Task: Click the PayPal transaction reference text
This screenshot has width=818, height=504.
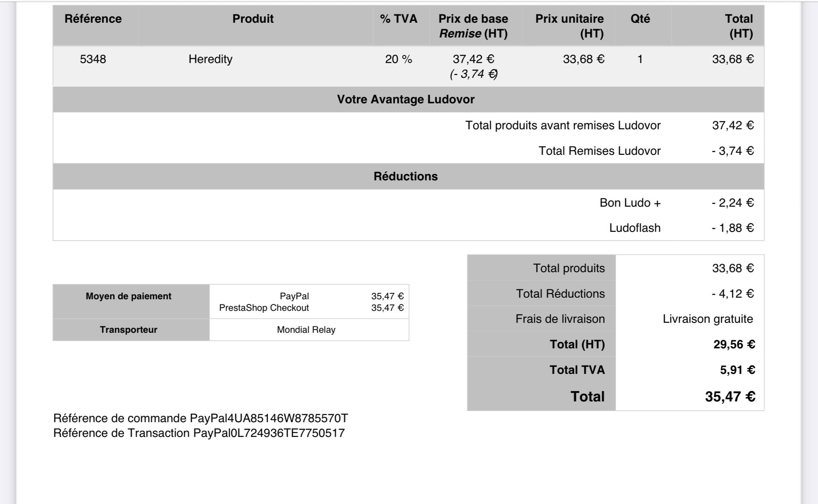Action: [199, 433]
